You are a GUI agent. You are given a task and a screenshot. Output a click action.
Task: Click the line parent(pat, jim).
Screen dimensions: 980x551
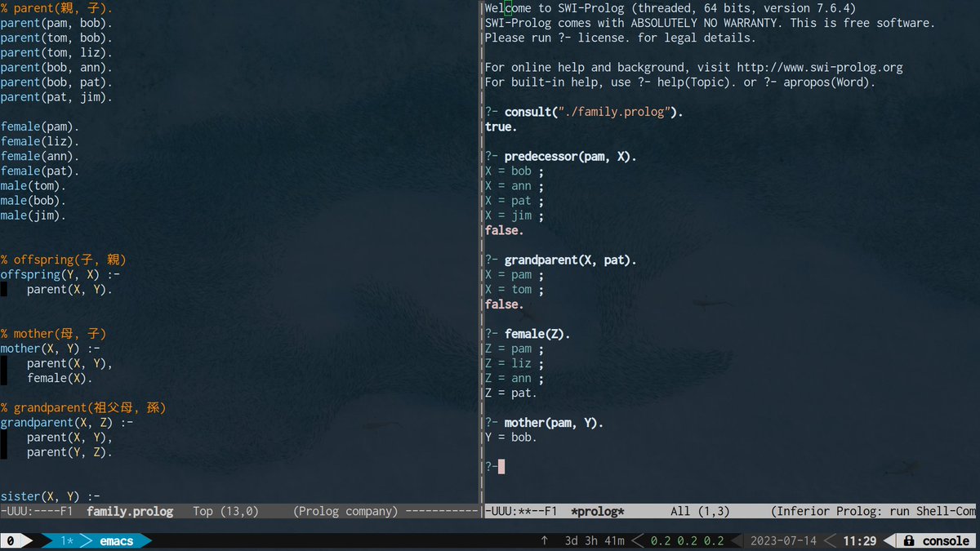coord(56,96)
